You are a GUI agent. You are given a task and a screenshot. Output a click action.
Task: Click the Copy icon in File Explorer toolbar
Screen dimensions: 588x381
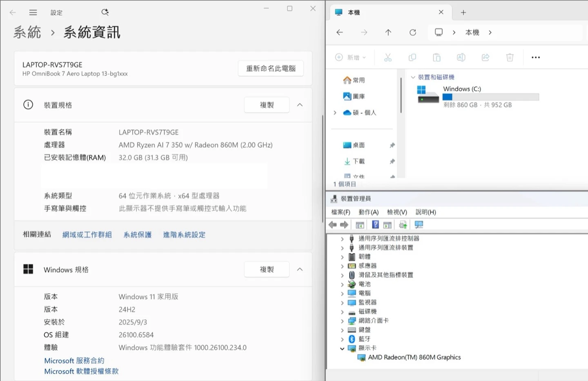(x=412, y=58)
